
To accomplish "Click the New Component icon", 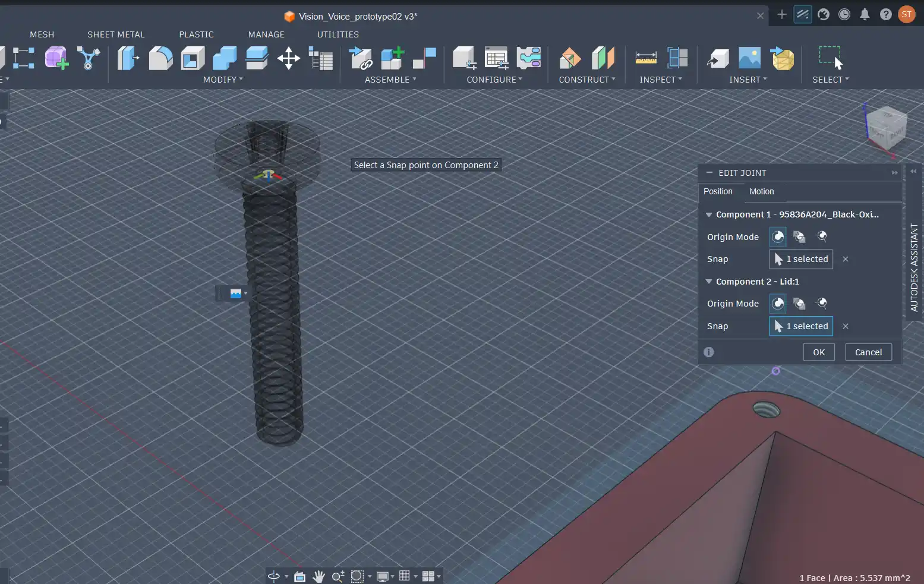I will 393,58.
